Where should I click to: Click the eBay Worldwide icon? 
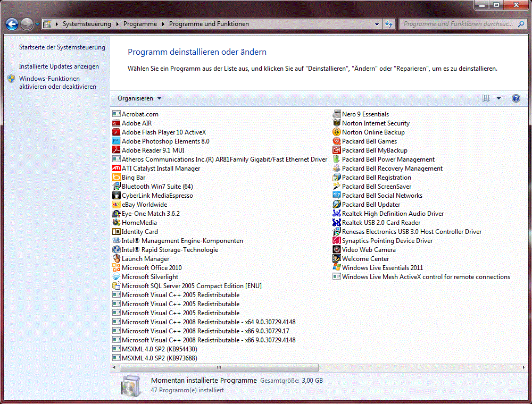(x=116, y=205)
